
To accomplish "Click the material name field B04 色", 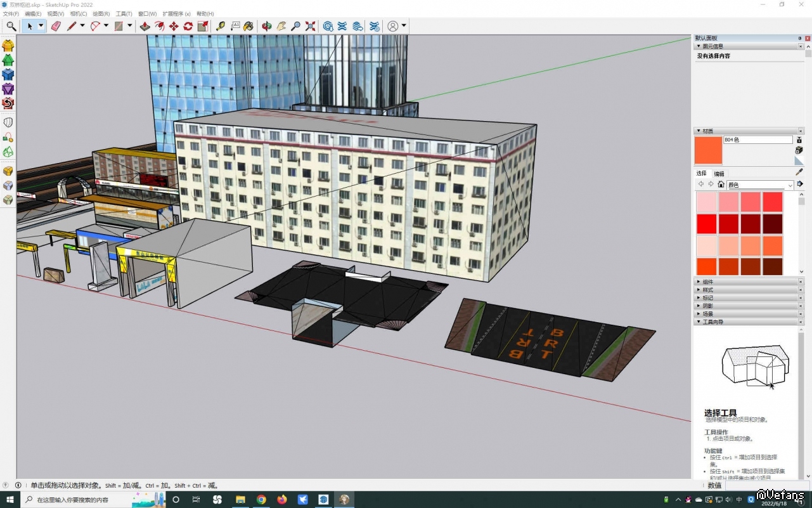I will coord(757,140).
